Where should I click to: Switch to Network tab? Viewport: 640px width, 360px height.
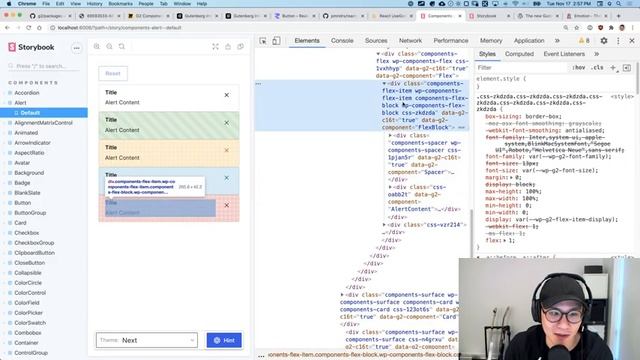click(x=410, y=41)
